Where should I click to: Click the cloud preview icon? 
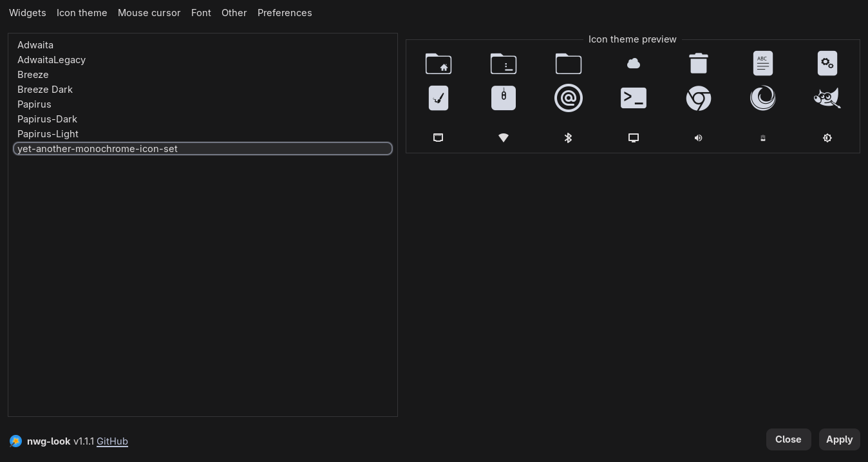tap(634, 63)
